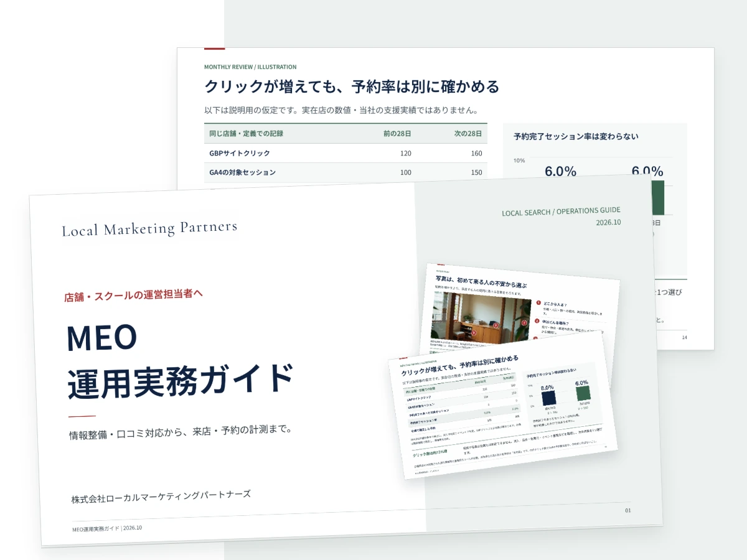This screenshot has height=560, width=747.
Task: Click the room interior photo on the tilted slide
Action: pos(480,319)
